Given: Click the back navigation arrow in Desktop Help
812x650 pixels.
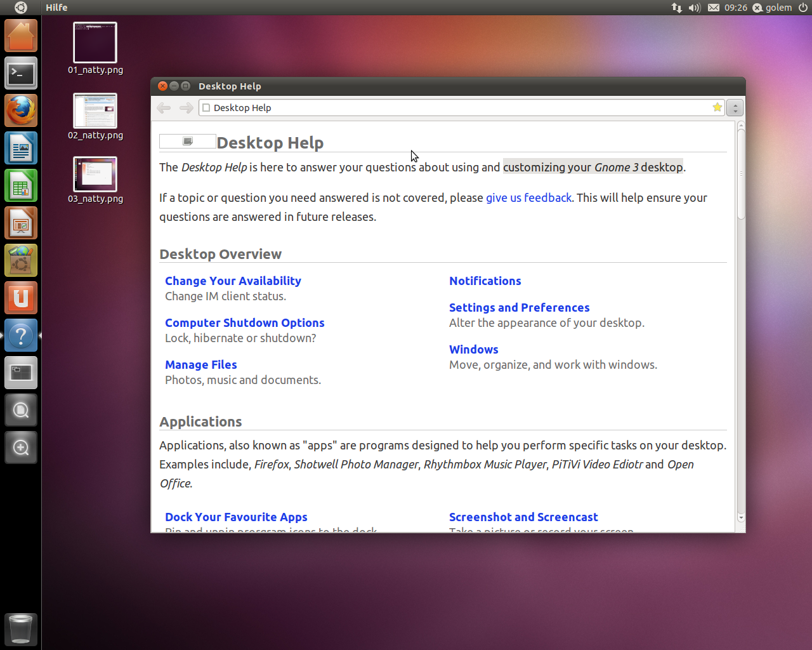Looking at the screenshot, I should pyautogui.click(x=163, y=107).
